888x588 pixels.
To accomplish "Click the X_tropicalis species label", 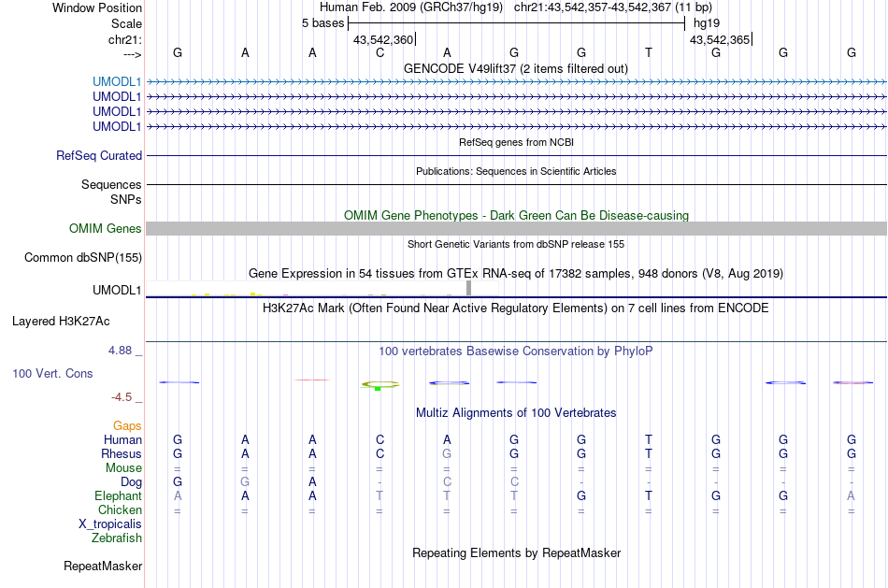I will 110,524.
